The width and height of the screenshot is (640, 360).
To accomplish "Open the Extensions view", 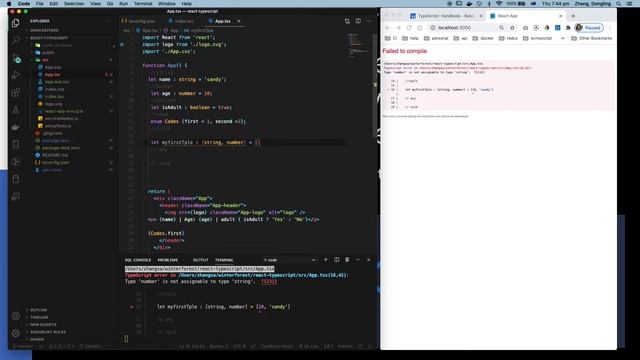I will point(16,93).
